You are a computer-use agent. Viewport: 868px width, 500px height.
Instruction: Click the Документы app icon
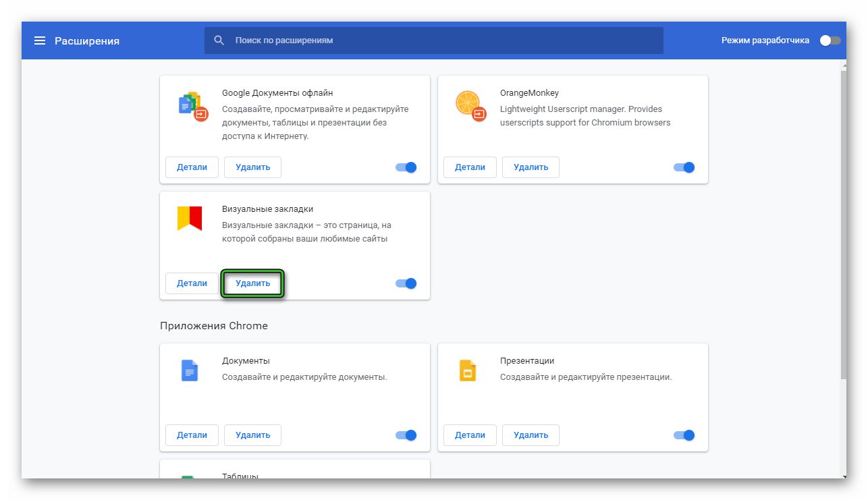190,370
